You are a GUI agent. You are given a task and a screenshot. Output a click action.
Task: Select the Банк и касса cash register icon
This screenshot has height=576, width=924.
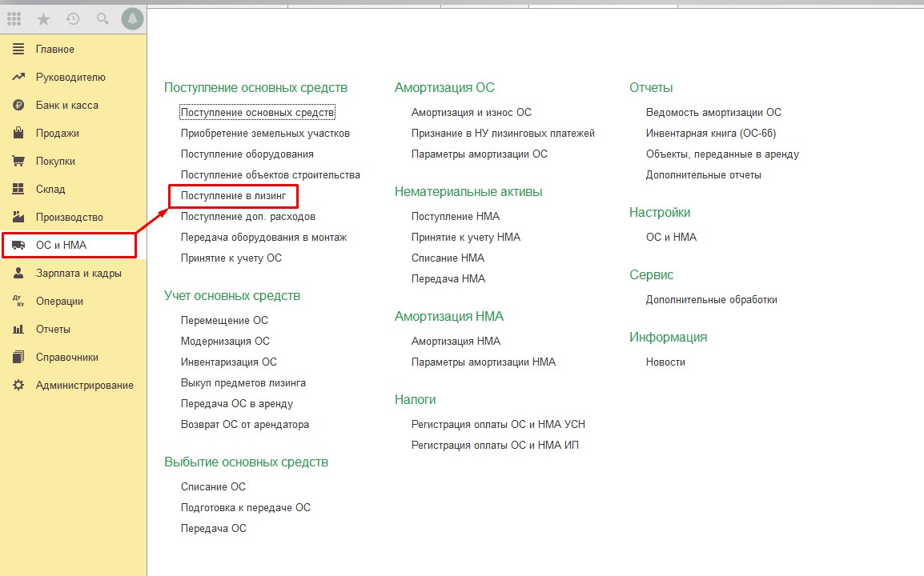(x=18, y=105)
